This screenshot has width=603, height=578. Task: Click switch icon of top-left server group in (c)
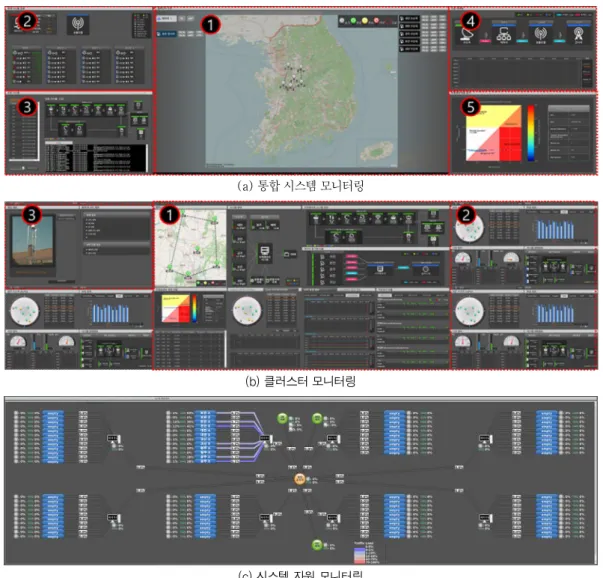tap(114, 438)
